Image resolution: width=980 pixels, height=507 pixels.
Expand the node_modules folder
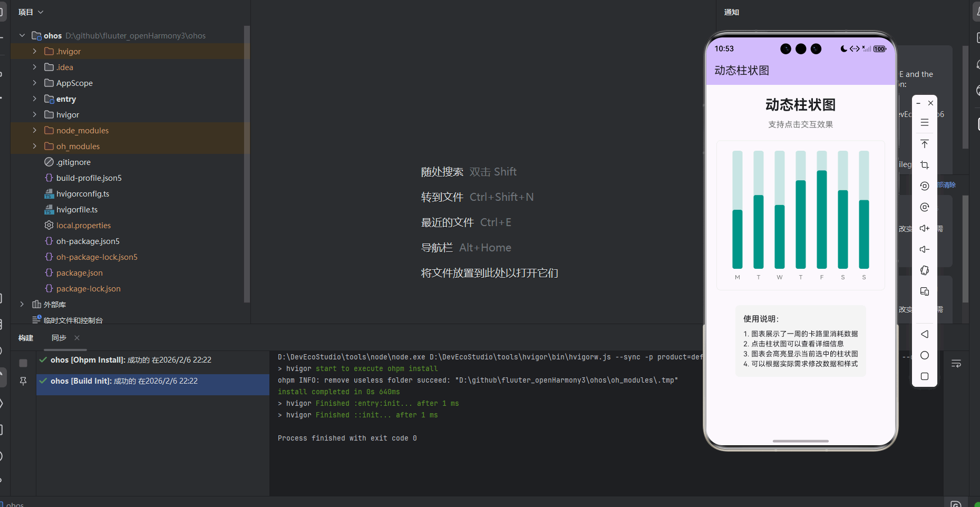point(35,130)
